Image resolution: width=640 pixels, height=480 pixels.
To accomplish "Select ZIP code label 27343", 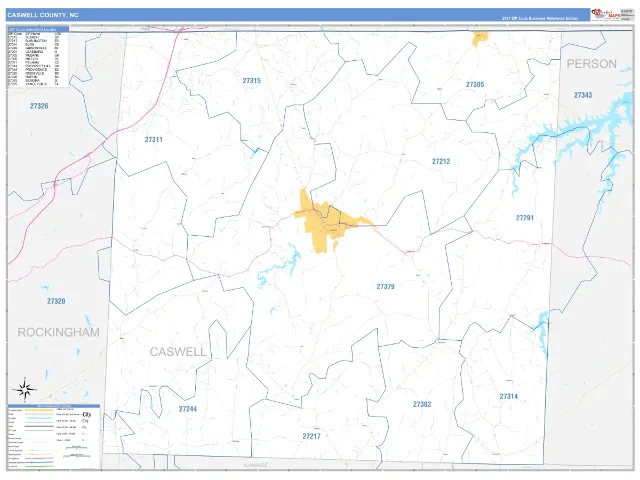I will point(583,95).
